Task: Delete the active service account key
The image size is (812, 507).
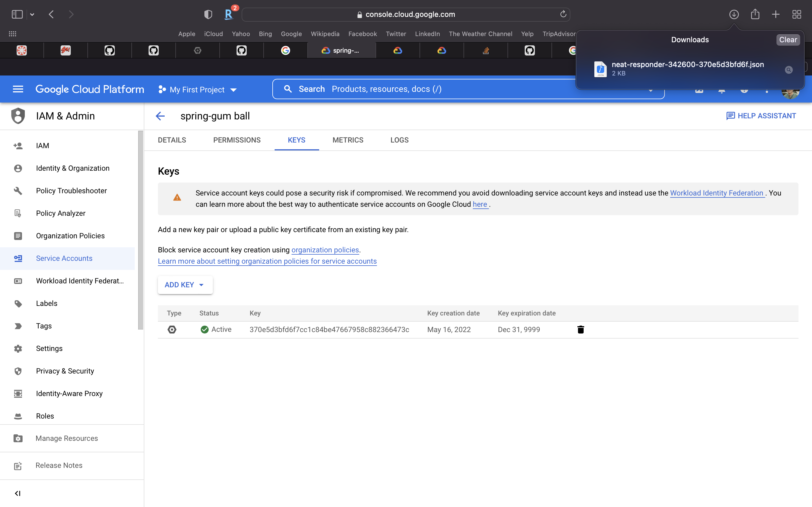Action: pyautogui.click(x=581, y=330)
